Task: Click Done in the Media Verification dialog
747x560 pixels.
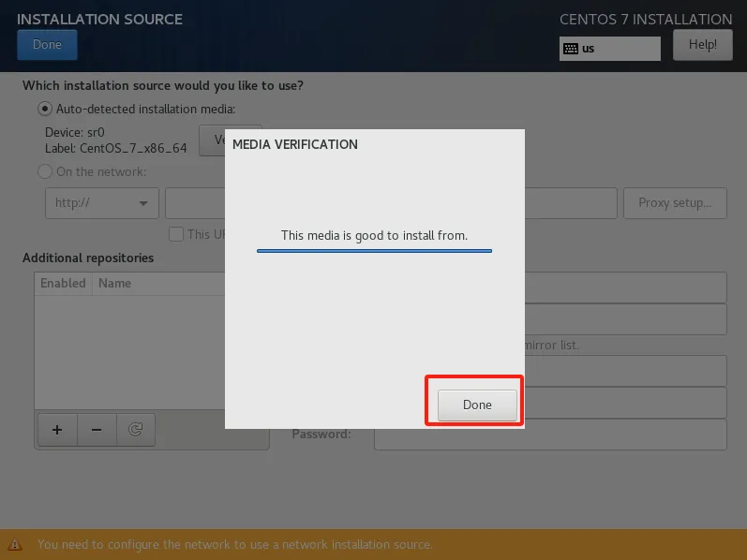Action: coord(477,405)
